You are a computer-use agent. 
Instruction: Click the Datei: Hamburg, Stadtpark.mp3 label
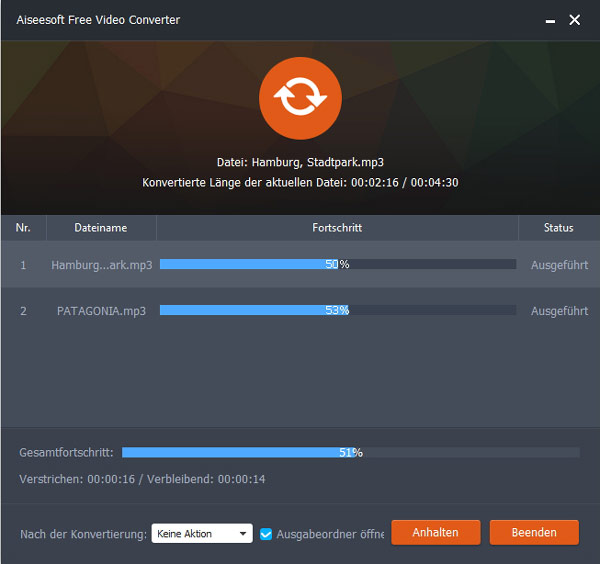coord(300,162)
